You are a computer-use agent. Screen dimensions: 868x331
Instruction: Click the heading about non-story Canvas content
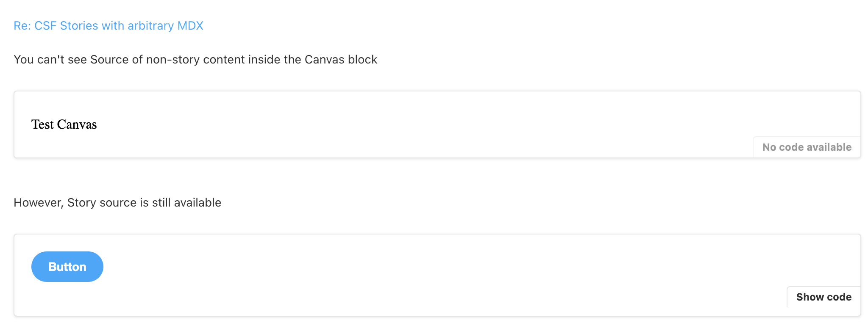pyautogui.click(x=195, y=59)
